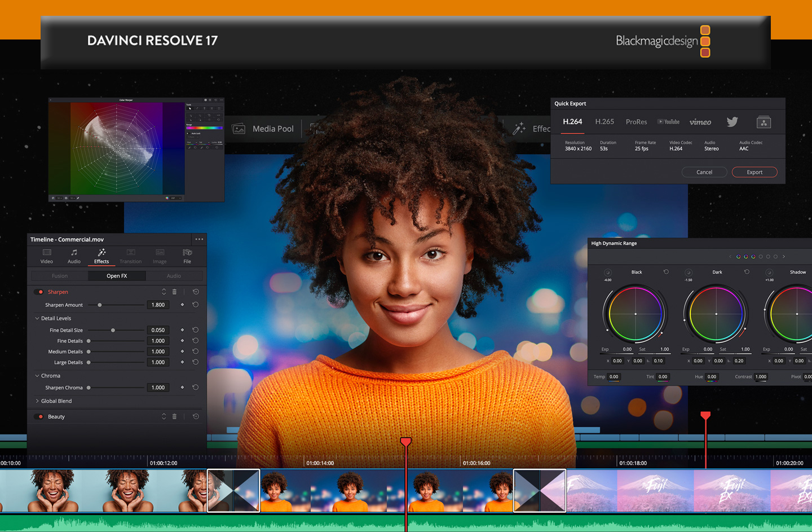Reset the Sharpen Amount parameter
Screen dimensions: 812x532
pos(196,305)
